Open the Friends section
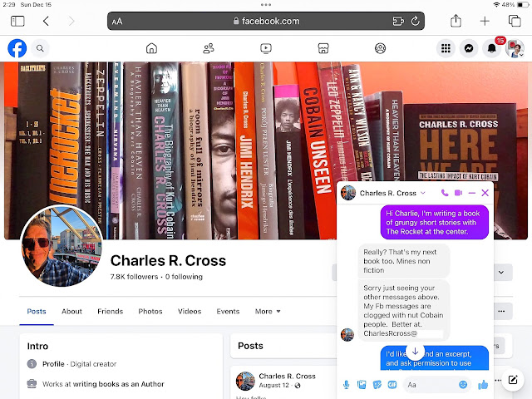The height and width of the screenshot is (399, 532). click(x=209, y=48)
